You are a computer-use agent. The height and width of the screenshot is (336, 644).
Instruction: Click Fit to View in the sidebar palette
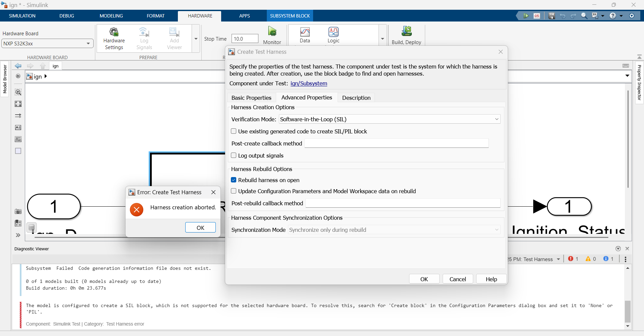point(18,104)
